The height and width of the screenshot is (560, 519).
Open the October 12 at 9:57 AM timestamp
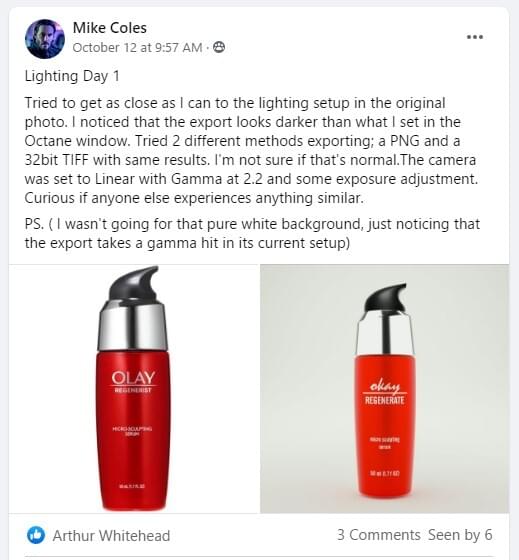point(137,48)
